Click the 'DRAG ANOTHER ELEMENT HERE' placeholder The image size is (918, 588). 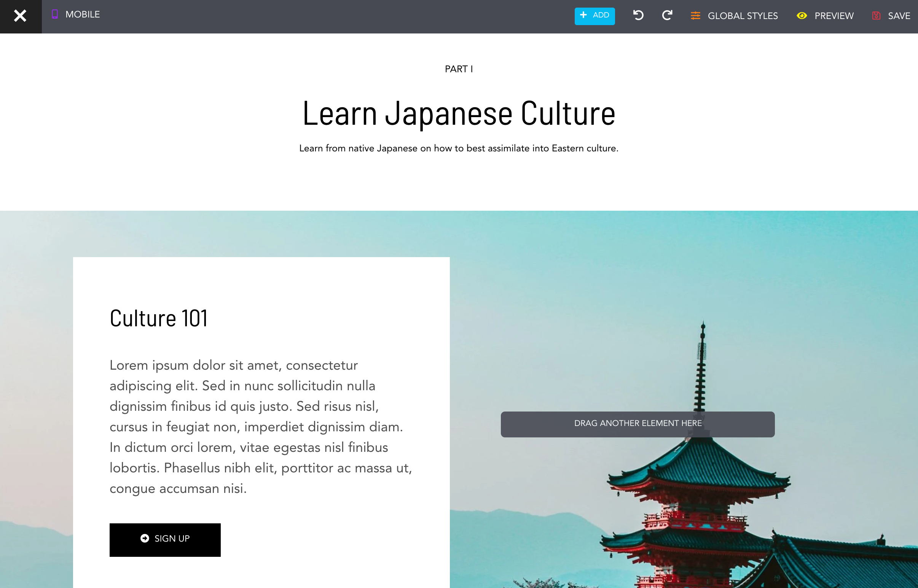[x=637, y=424]
